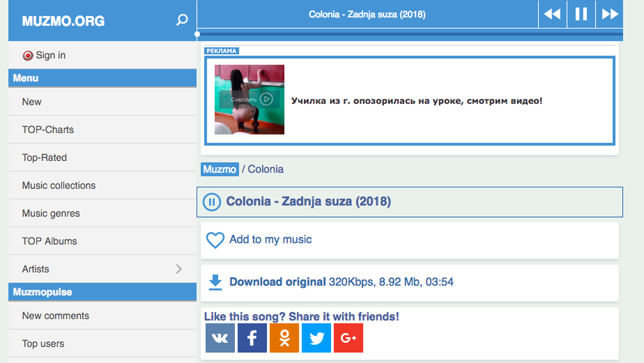Pause song via circle icon beside title
Image resolution: width=644 pixels, height=363 pixels.
[x=212, y=202]
